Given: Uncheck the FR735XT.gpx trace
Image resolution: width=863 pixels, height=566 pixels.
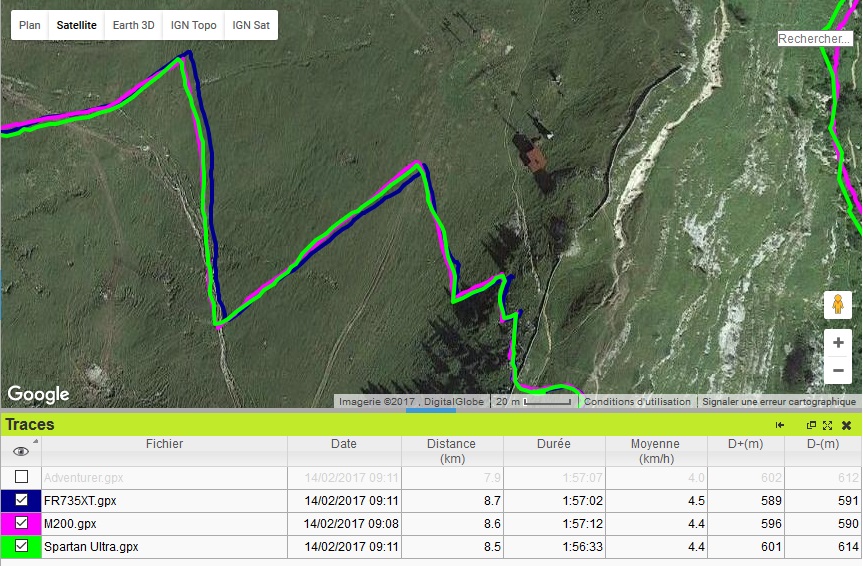Looking at the screenshot, I should (x=21, y=500).
